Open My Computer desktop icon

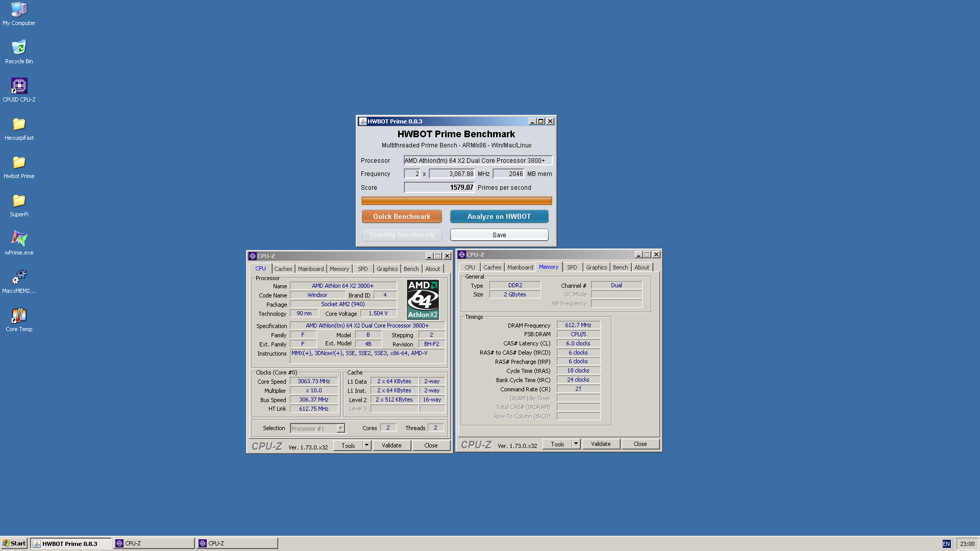pos(19,14)
